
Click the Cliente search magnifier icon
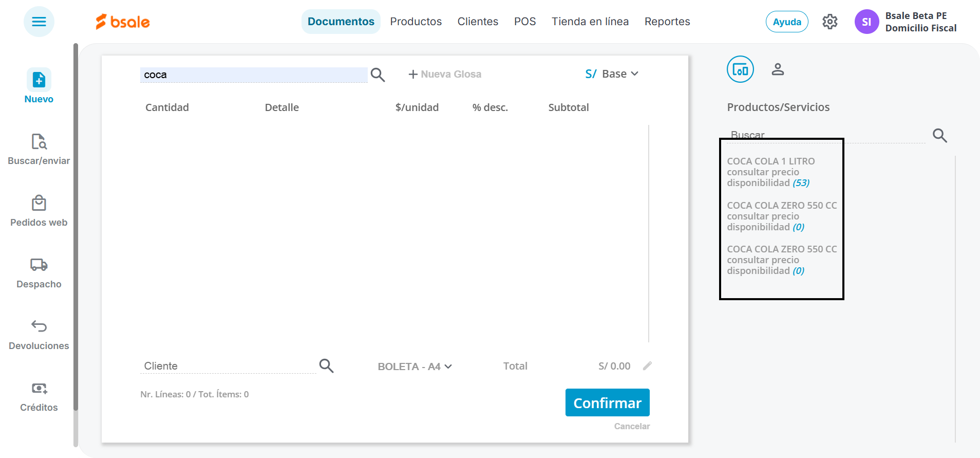point(327,365)
